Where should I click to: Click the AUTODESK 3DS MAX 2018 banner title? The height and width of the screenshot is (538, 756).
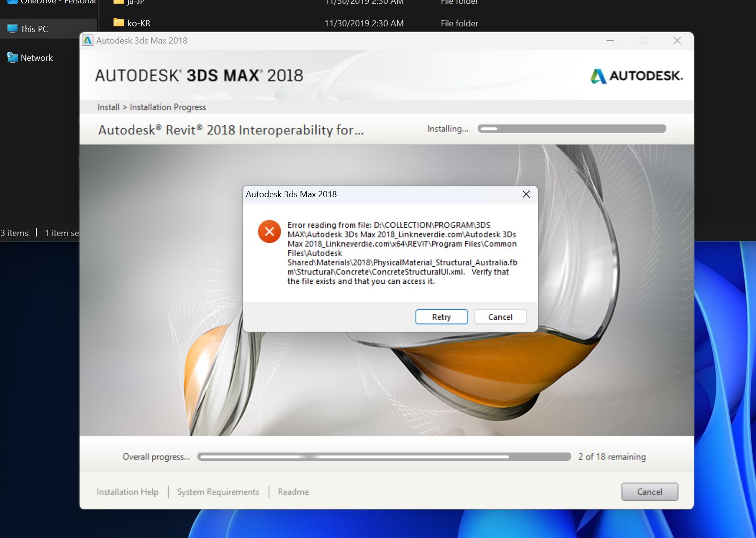click(x=199, y=76)
